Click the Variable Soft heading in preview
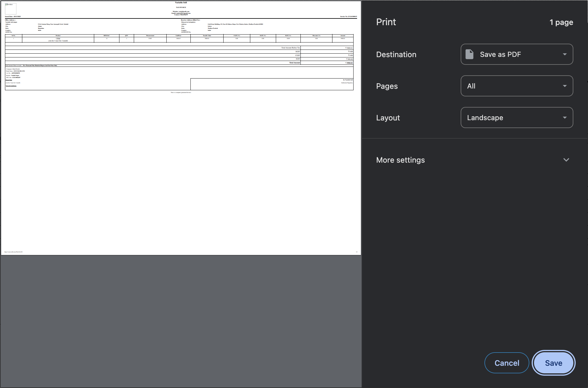 (x=181, y=3)
